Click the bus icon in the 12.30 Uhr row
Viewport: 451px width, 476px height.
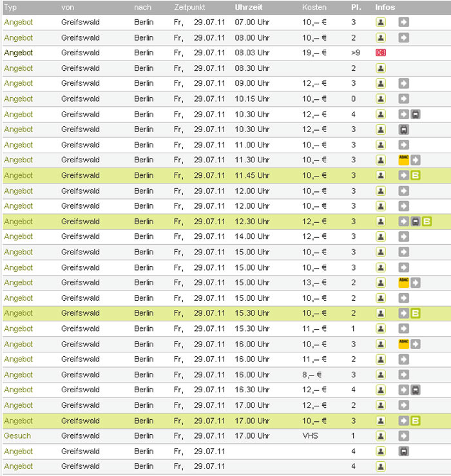pyautogui.click(x=416, y=222)
